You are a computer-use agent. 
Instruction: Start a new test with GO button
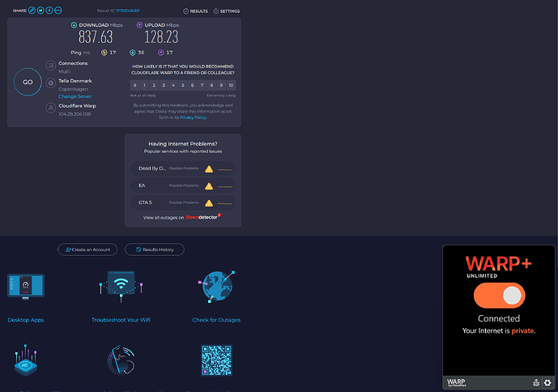click(x=28, y=82)
